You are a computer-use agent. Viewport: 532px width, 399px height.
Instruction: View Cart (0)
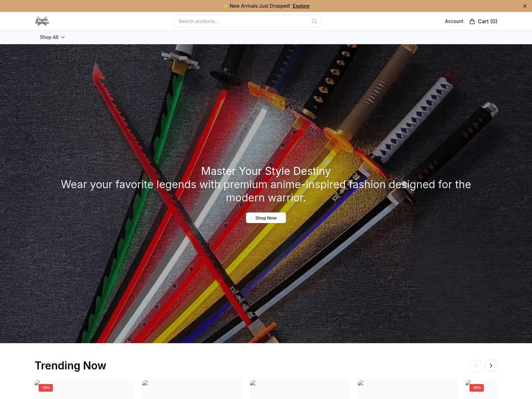tap(487, 21)
